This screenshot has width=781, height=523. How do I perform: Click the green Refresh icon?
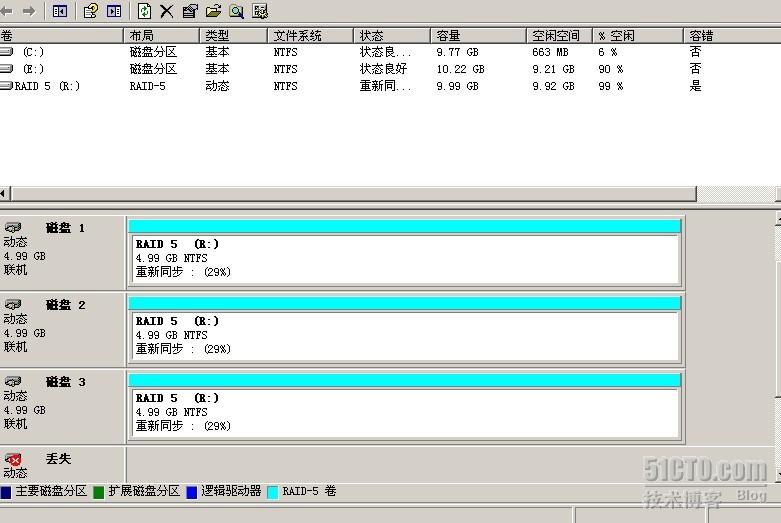(144, 11)
